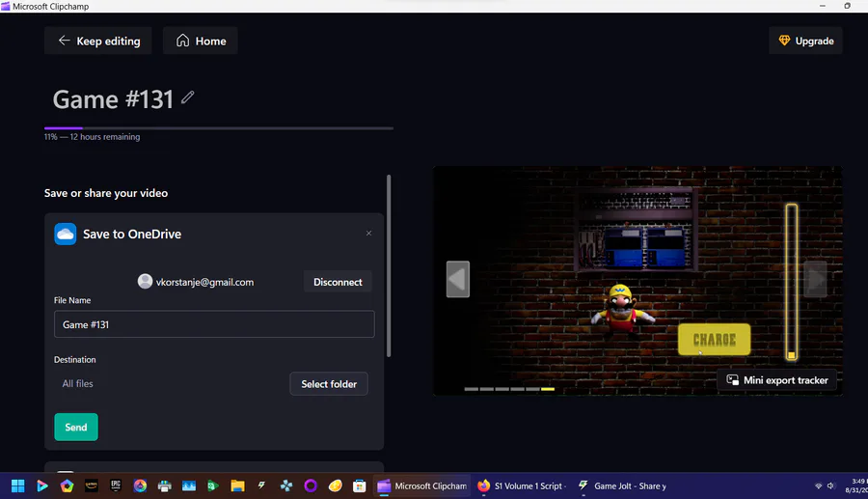Open the colorful pentagon taskbar app
Image resolution: width=868 pixels, height=499 pixels.
[x=67, y=485]
